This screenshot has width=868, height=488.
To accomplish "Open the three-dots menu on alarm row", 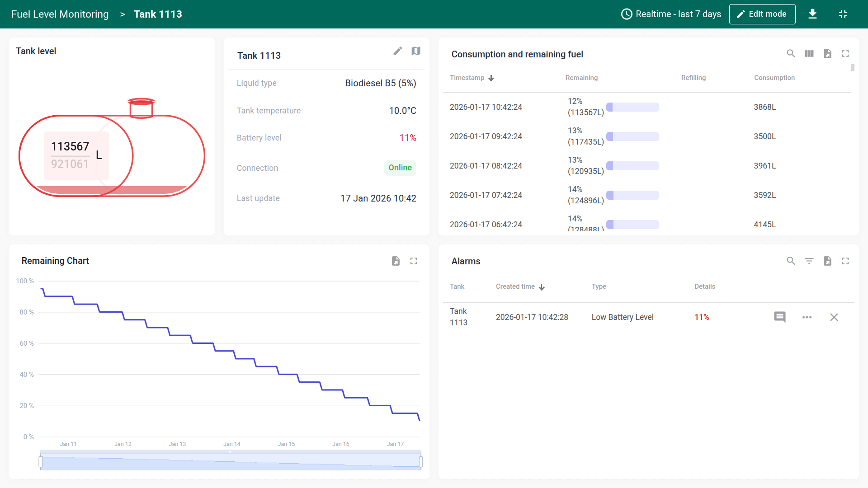I will click(x=807, y=317).
